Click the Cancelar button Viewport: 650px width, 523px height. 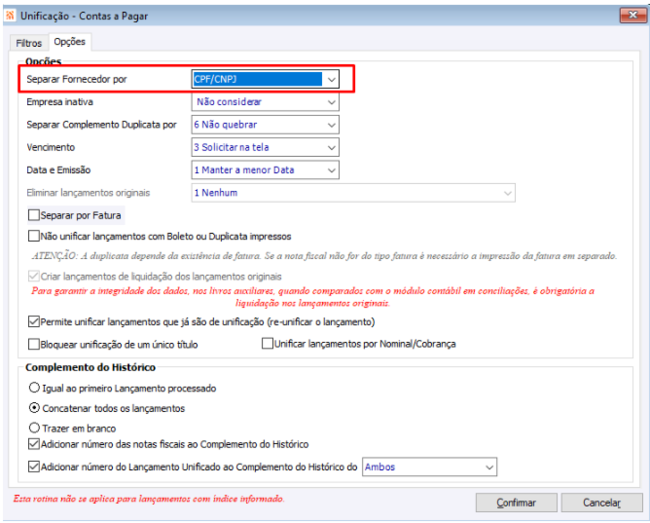click(601, 503)
